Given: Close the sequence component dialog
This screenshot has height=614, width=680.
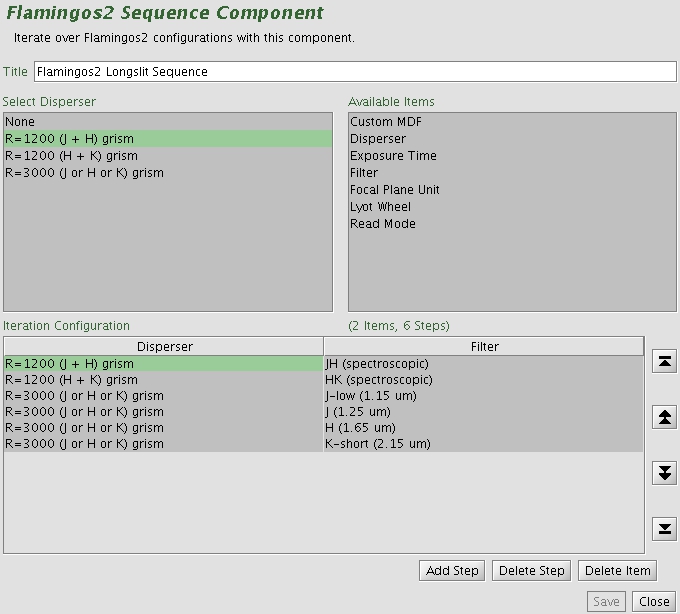Looking at the screenshot, I should 654,601.
